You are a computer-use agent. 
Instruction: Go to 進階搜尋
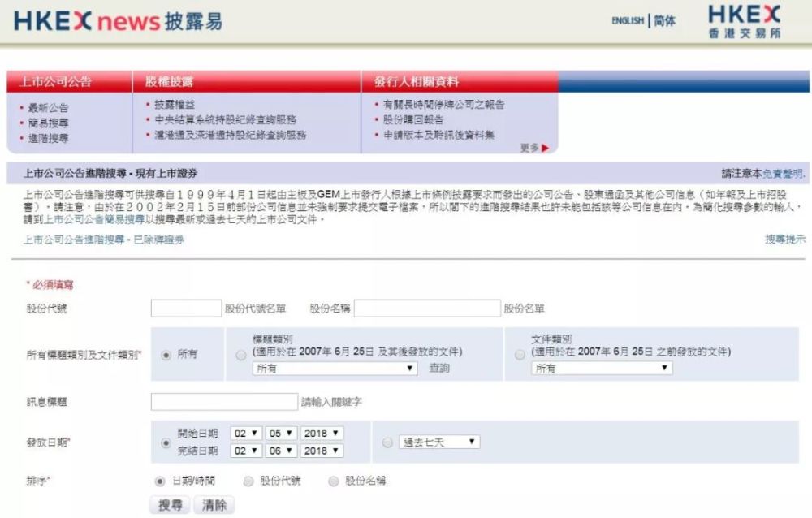click(48, 138)
